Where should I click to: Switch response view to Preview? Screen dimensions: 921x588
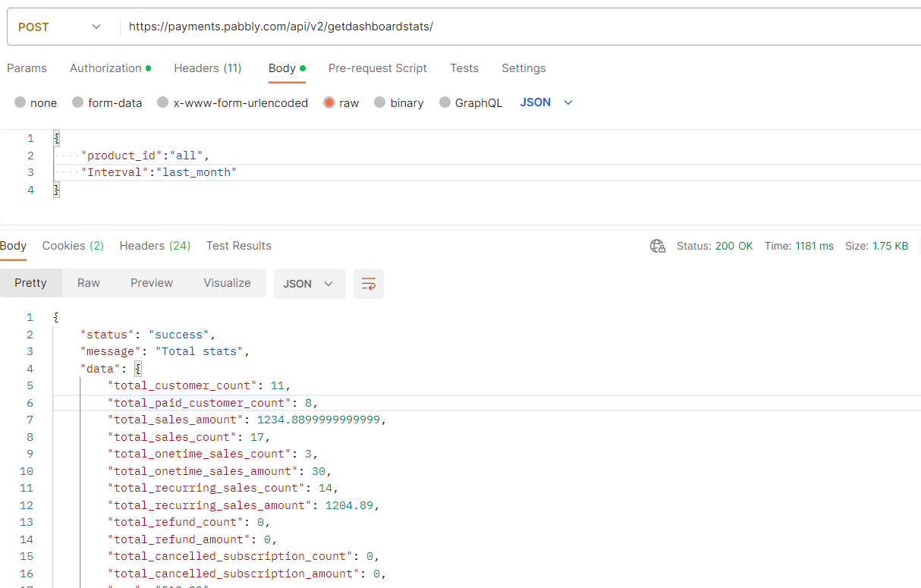(152, 283)
